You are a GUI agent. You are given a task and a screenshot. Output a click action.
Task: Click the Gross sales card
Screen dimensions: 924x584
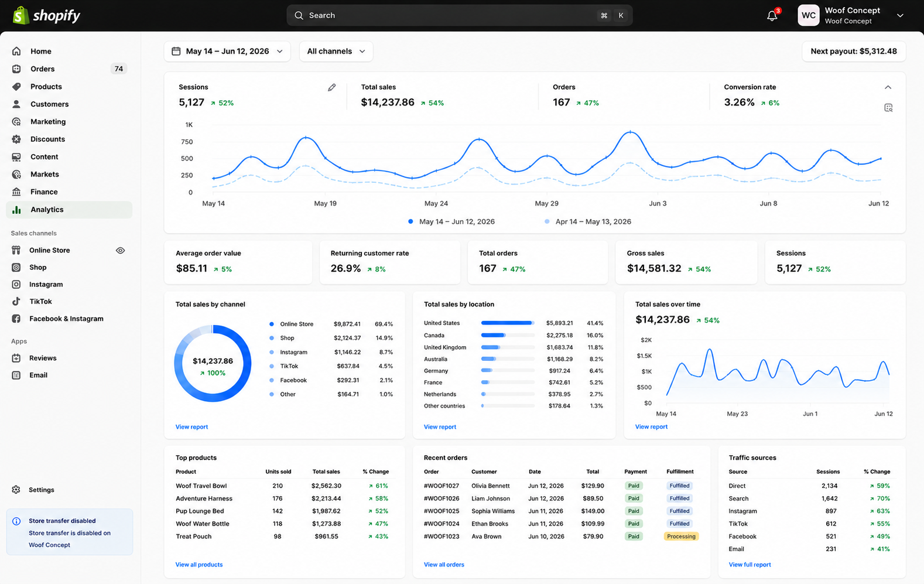[x=686, y=262]
